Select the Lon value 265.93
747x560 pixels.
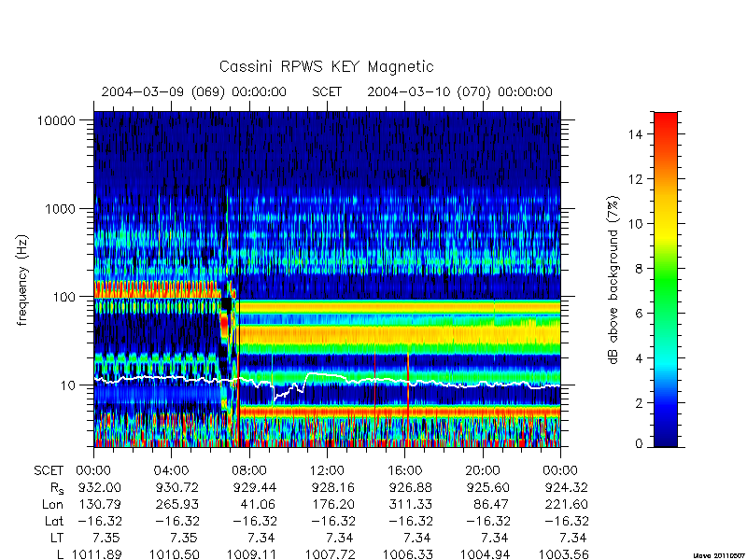pyautogui.click(x=177, y=504)
